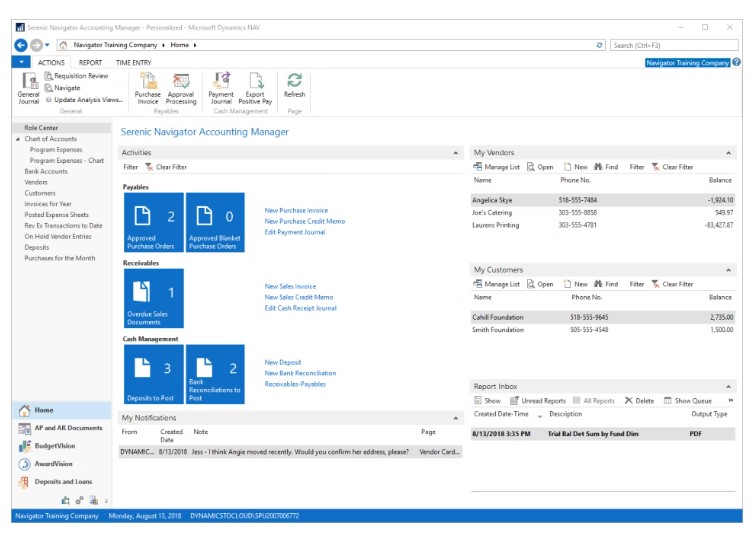Collapse the Chart of Accounts tree node
Screen dimensions: 752x549
[x=17, y=139]
